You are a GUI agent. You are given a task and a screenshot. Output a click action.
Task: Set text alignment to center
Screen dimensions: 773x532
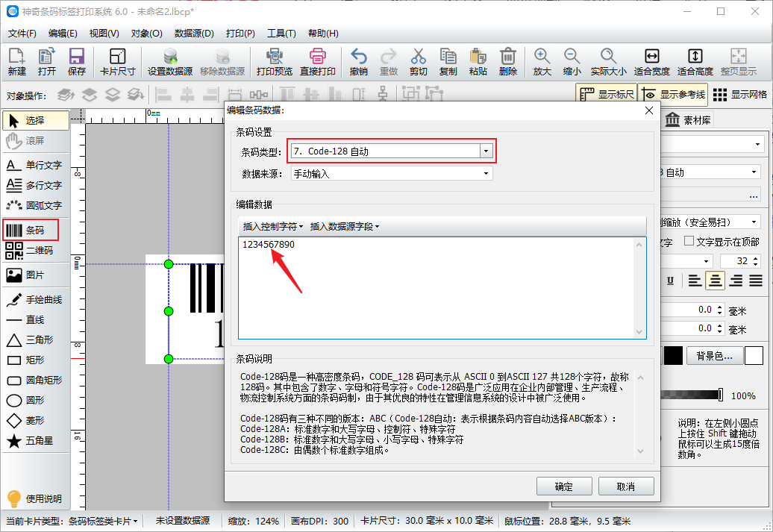click(715, 281)
